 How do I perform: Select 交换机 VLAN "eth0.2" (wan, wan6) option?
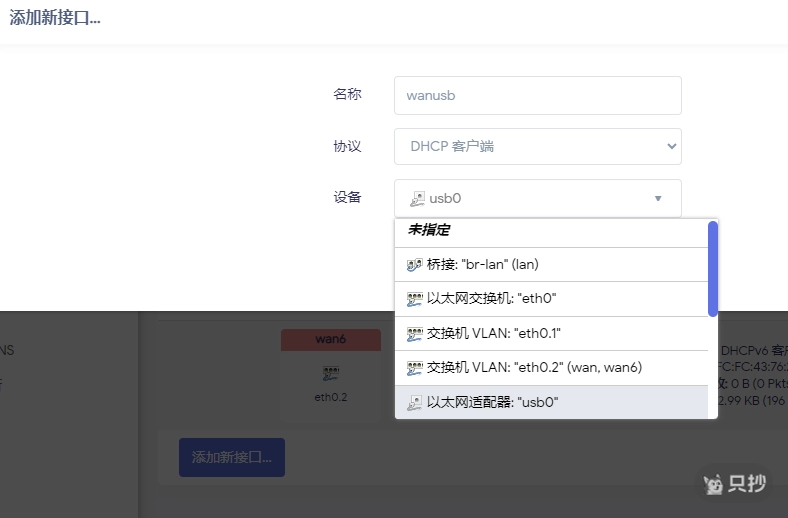pos(551,368)
